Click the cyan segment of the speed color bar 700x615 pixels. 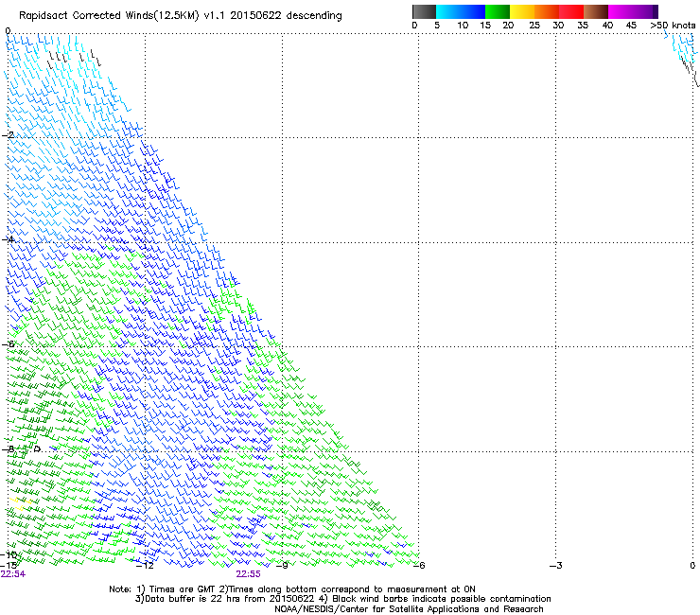[x=448, y=11]
